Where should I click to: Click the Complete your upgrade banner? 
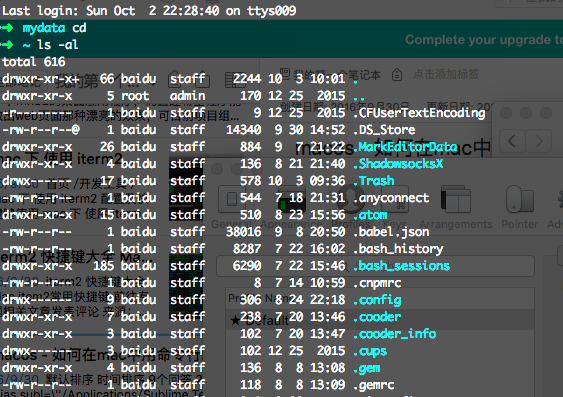coord(484,39)
